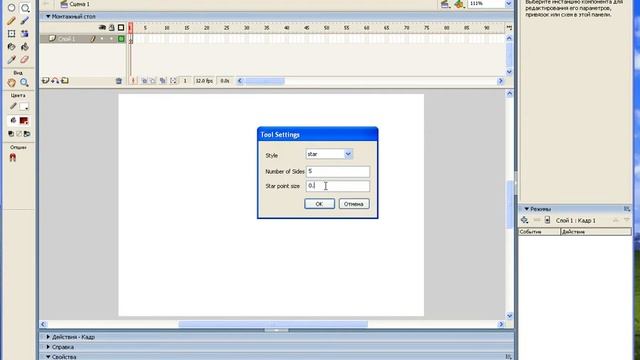This screenshot has width=640, height=360.
Task: Select the Fill Transform tool
Action: coord(25,34)
